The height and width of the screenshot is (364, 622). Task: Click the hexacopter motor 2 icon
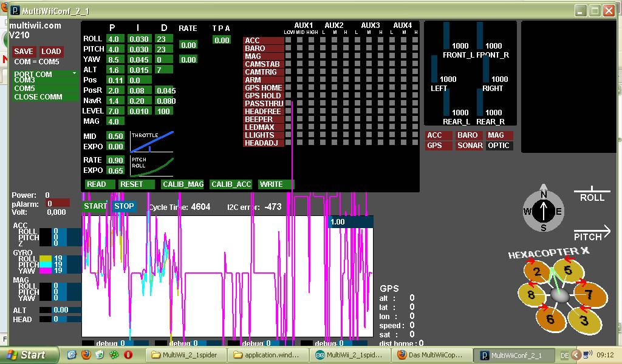pyautogui.click(x=538, y=271)
